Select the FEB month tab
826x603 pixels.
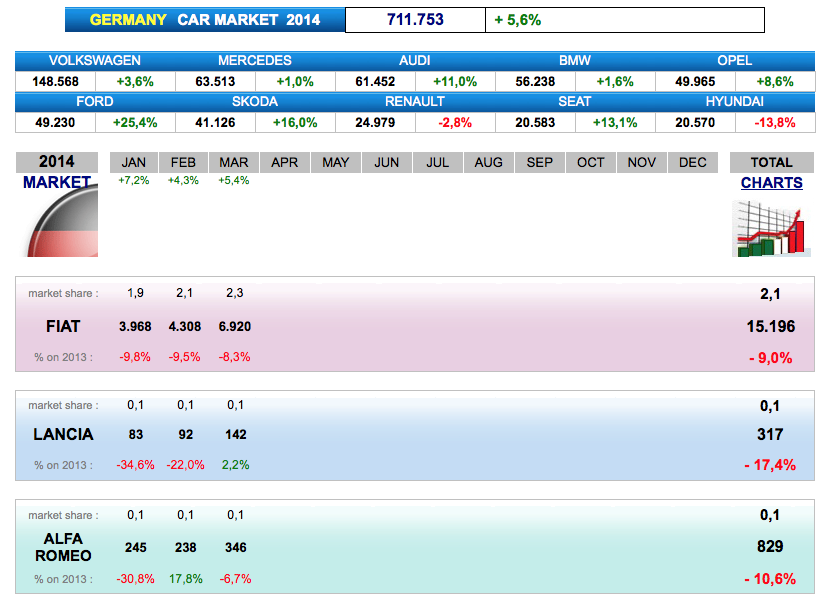183,162
